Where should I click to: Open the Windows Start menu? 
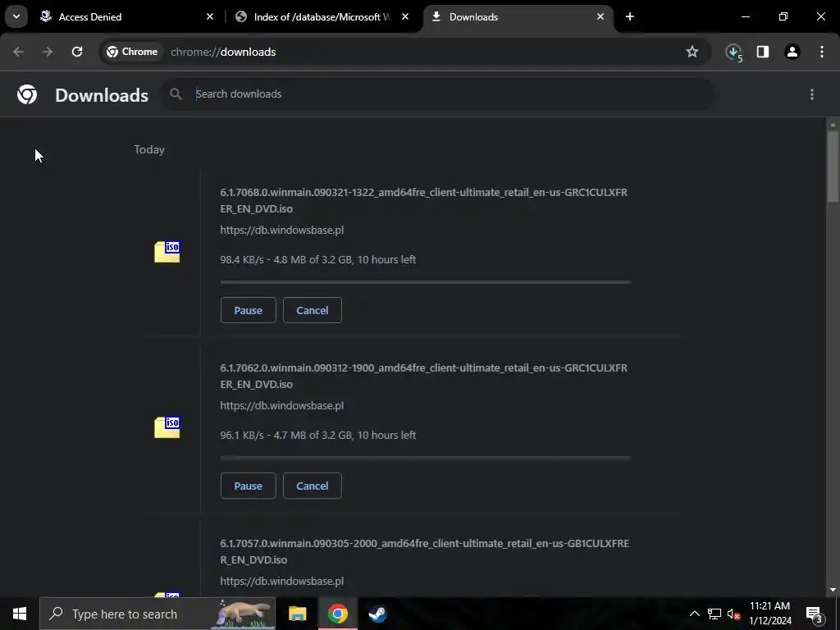pos(20,614)
